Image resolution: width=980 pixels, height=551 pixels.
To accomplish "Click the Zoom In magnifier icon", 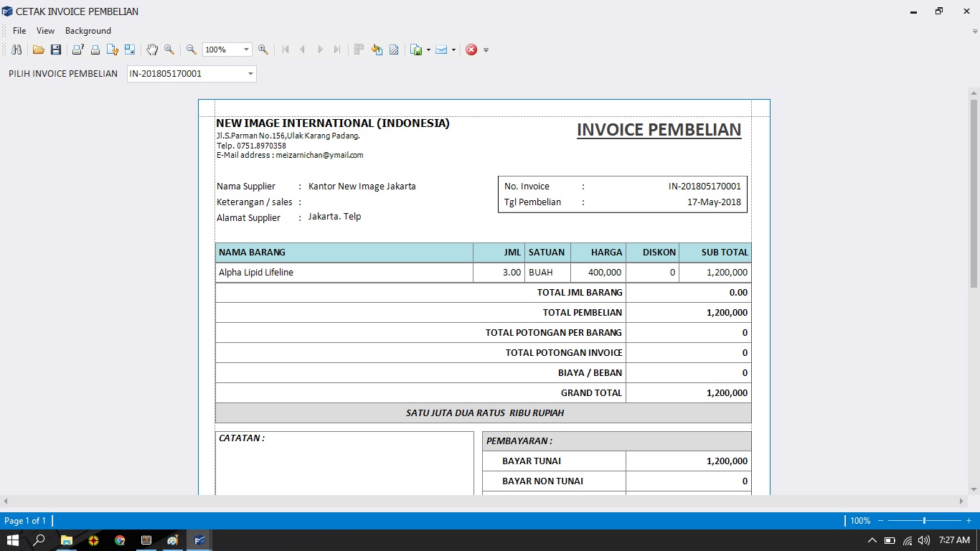I will pos(263,50).
